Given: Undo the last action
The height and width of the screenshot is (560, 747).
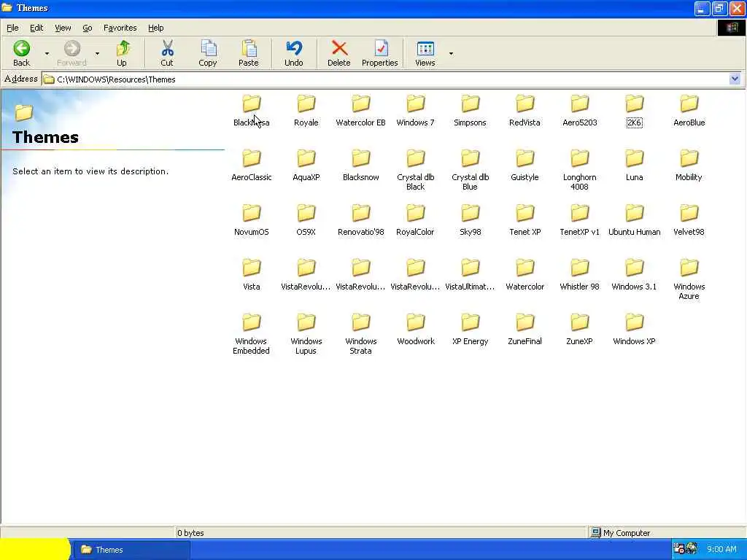Looking at the screenshot, I should 293,53.
